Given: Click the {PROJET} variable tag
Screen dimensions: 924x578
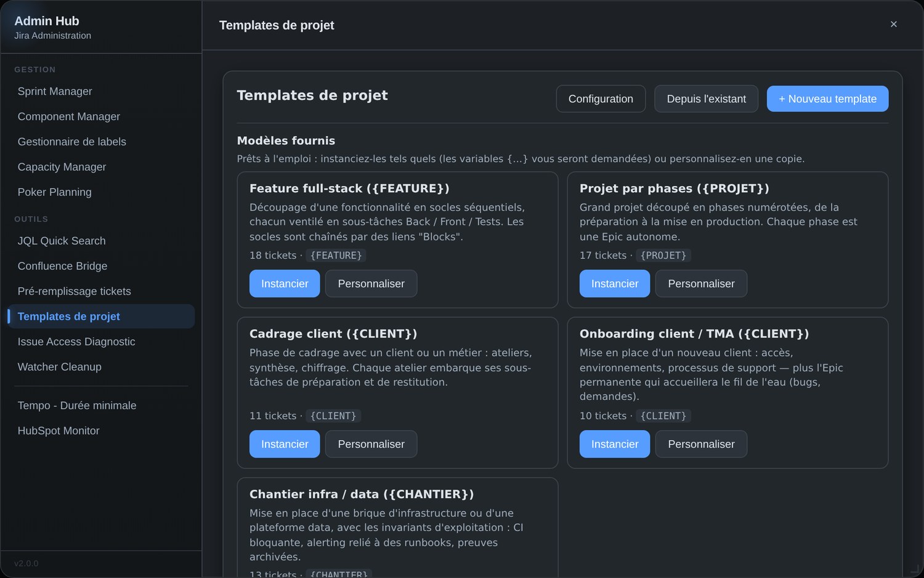Looking at the screenshot, I should coord(663,256).
